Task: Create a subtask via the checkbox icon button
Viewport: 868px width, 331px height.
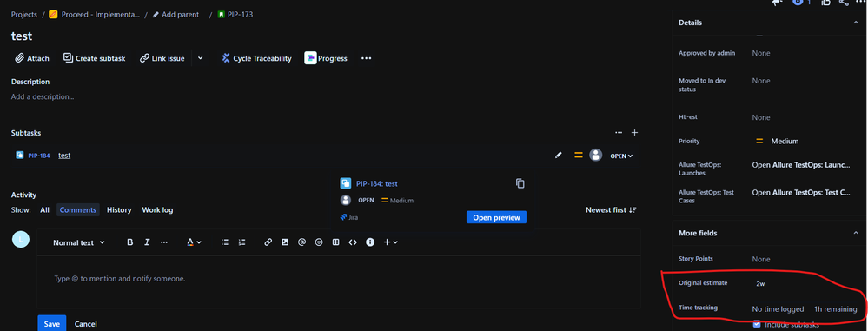Action: tap(94, 58)
